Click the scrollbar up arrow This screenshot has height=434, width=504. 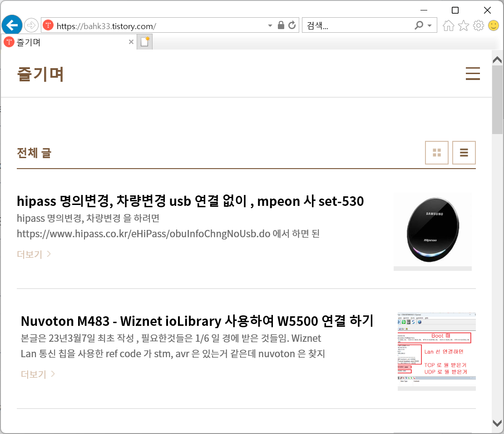(497, 60)
